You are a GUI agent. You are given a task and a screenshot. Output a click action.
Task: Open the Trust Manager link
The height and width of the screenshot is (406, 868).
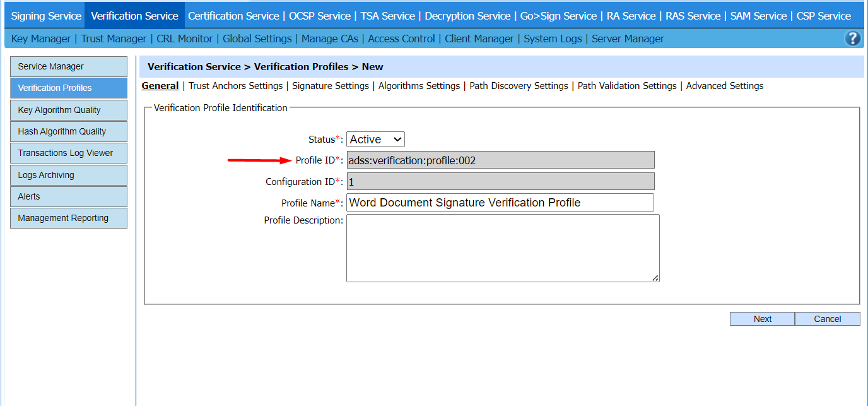[x=114, y=39]
